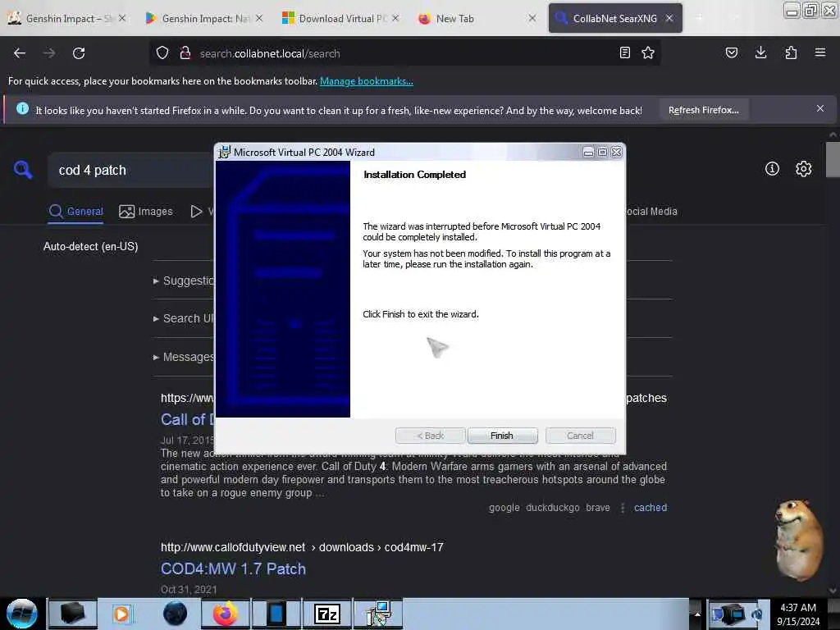Viewport: 840px width, 630px height.
Task: Select the Images search category
Action: [146, 212]
